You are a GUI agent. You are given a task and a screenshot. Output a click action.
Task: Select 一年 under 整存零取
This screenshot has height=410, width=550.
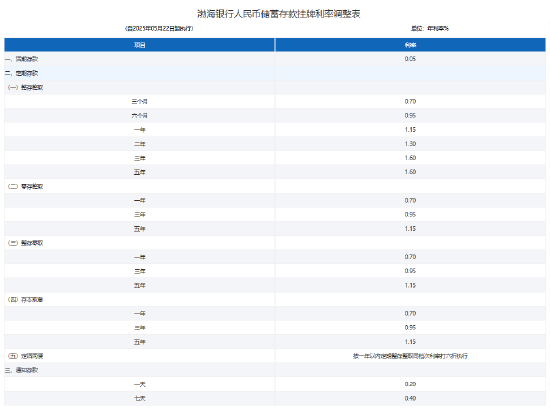[x=140, y=257]
